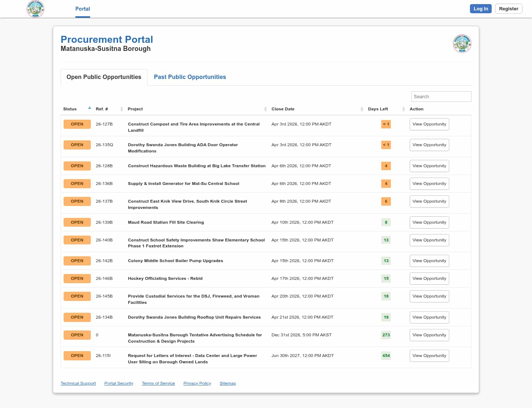The height and width of the screenshot is (408, 532).
Task: Click the borough seal logo in top navigation
Action: (35, 8)
